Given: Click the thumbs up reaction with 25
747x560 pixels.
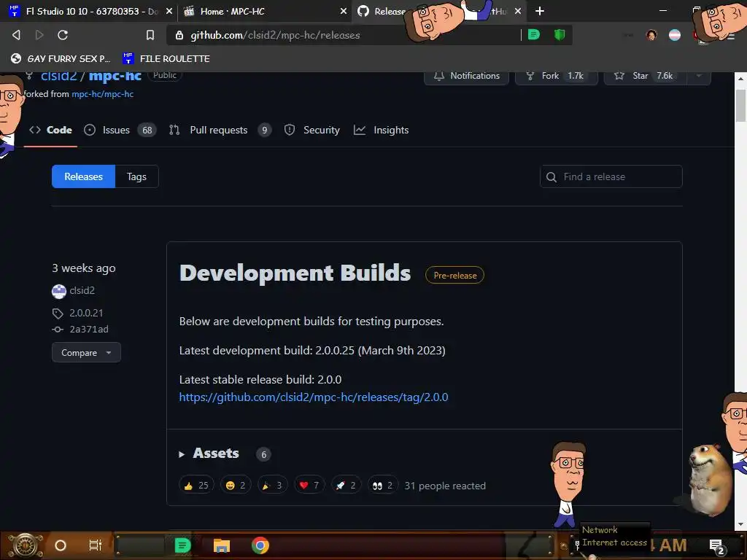Looking at the screenshot, I should pyautogui.click(x=196, y=486).
